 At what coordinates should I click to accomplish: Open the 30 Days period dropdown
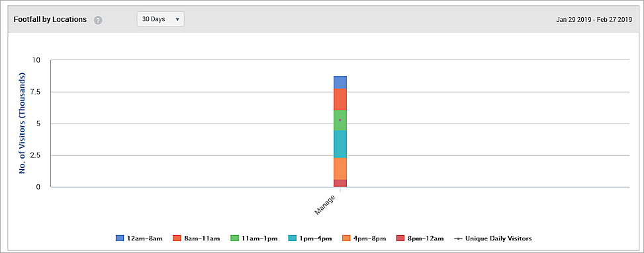click(161, 19)
